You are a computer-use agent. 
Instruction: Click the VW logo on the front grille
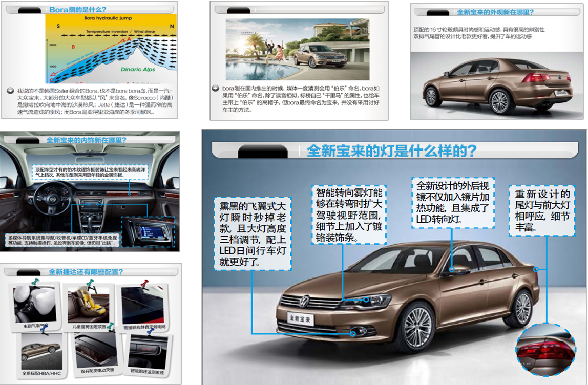click(304, 301)
